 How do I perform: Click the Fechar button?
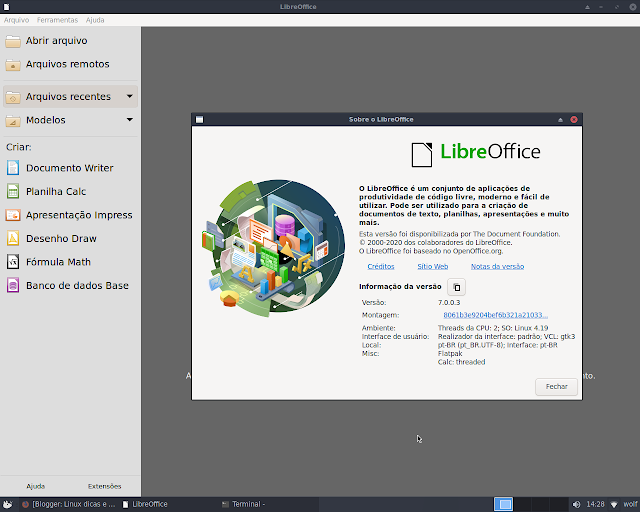pos(556,387)
